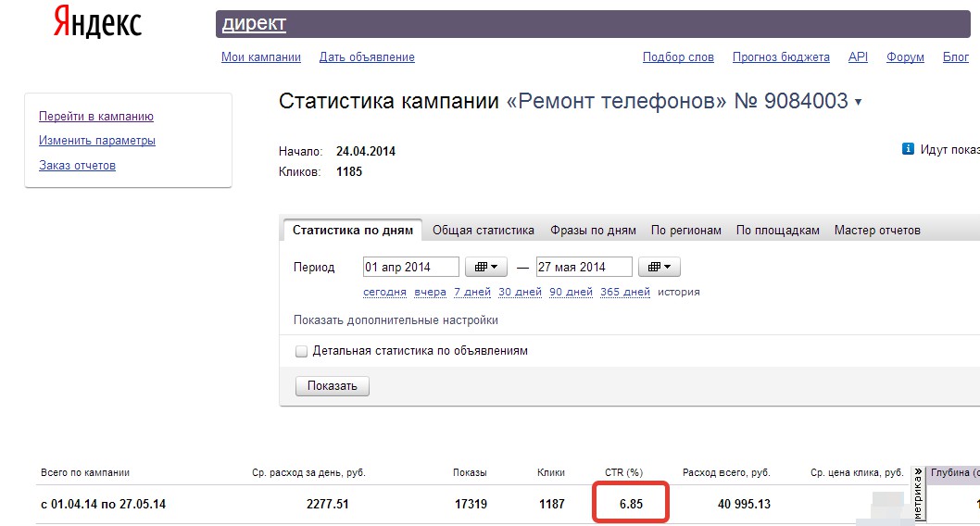The height and width of the screenshot is (526, 980).
Task: Expand Показать дополнительные настройки section
Action: click(396, 320)
